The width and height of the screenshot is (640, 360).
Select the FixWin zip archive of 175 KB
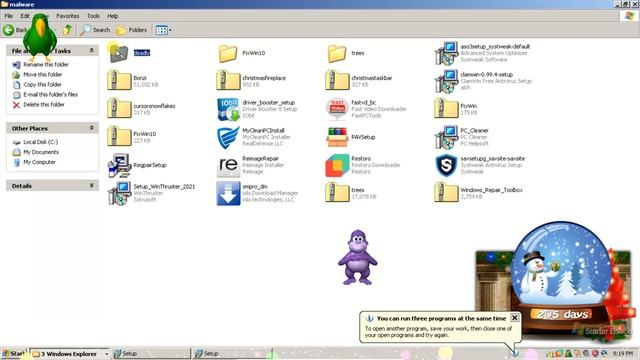point(446,109)
